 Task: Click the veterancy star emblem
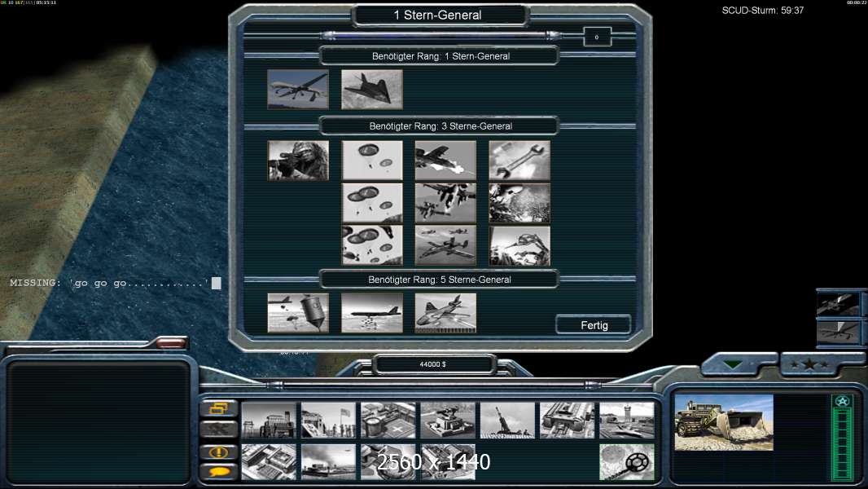coord(842,401)
